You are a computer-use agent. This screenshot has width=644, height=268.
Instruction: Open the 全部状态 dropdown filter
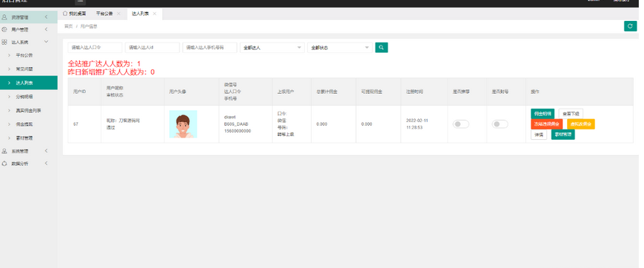(340, 48)
